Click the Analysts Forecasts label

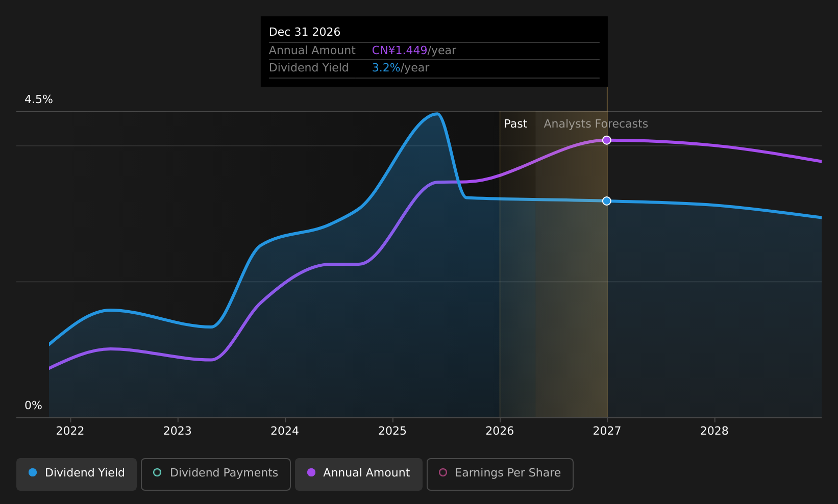click(x=596, y=124)
